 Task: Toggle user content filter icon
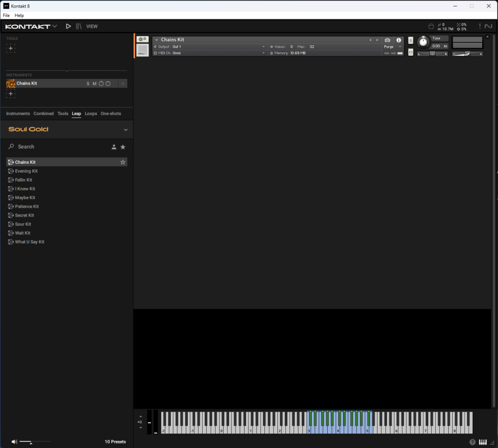tap(114, 147)
